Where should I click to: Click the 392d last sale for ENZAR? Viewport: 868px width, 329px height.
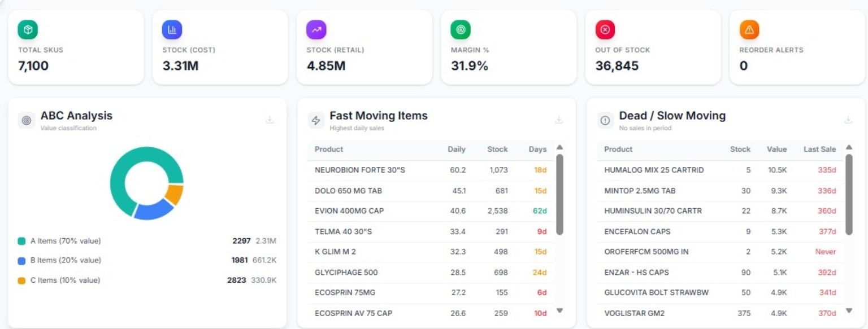828,272
